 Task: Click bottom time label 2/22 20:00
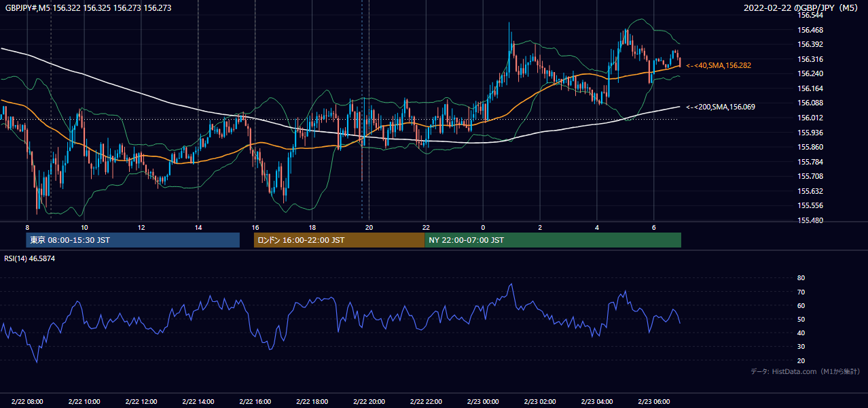point(369,402)
